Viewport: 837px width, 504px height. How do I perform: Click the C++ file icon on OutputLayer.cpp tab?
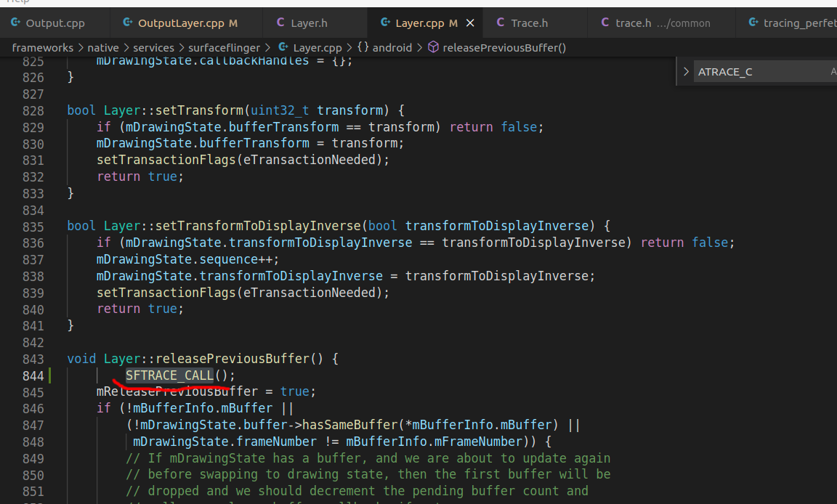[128, 23]
